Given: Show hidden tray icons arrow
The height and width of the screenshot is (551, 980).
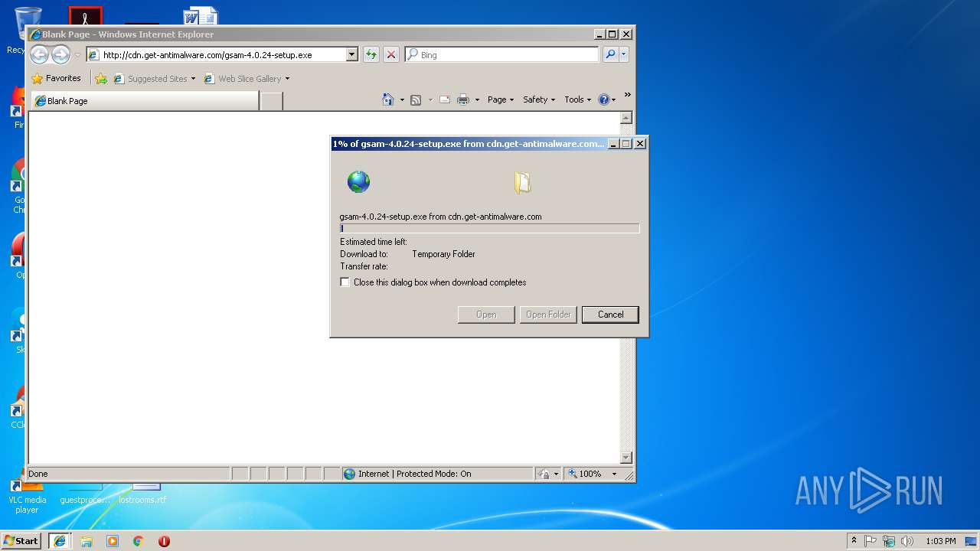Looking at the screenshot, I should [x=854, y=540].
